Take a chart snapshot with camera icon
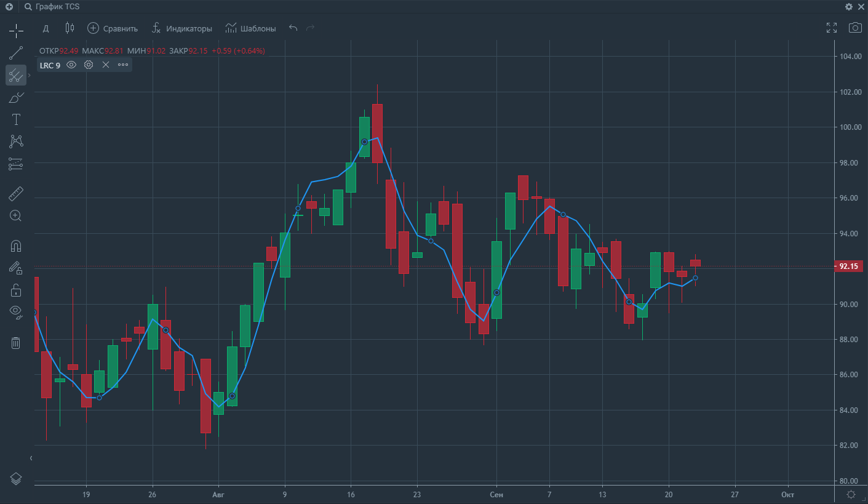Screen dimensions: 868x504 (x=854, y=28)
